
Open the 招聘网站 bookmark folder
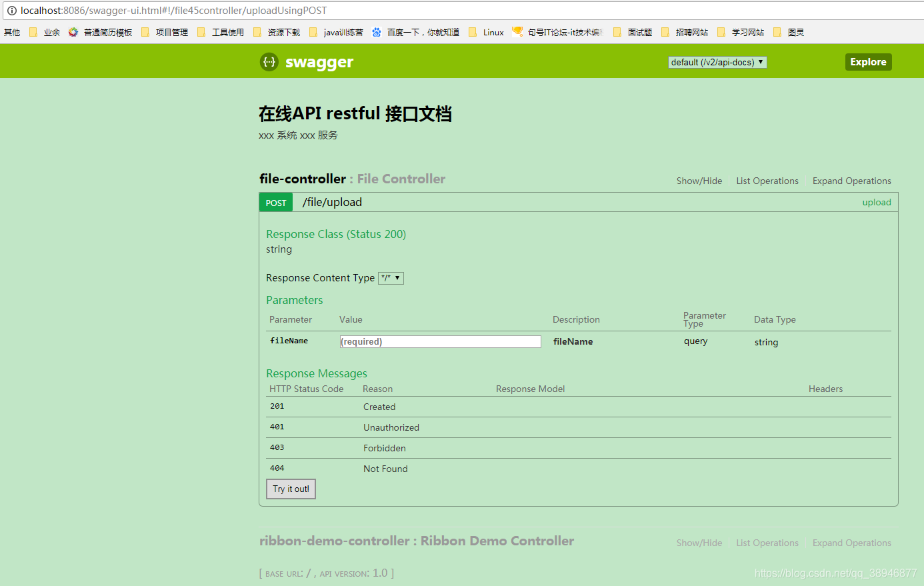[x=685, y=32]
